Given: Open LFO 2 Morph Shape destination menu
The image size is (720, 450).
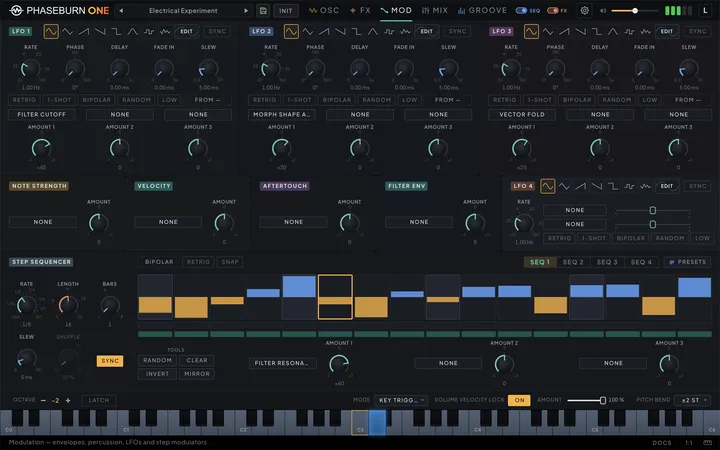Looking at the screenshot, I should tap(281, 114).
